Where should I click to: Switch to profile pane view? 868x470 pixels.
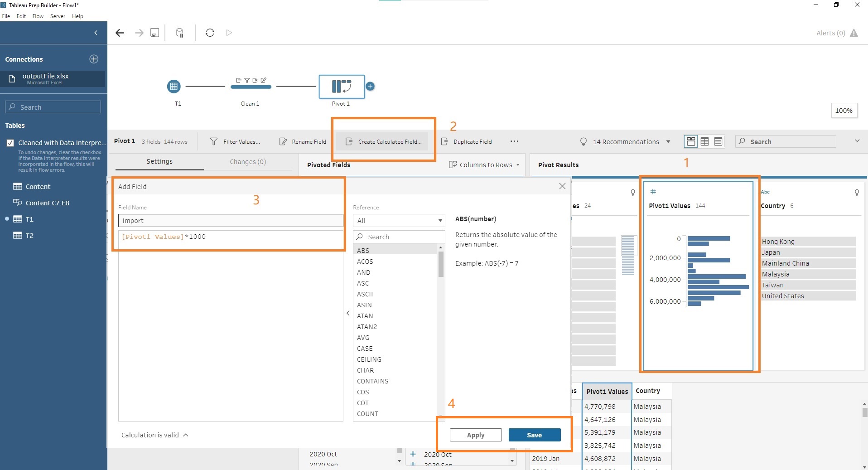pos(691,141)
